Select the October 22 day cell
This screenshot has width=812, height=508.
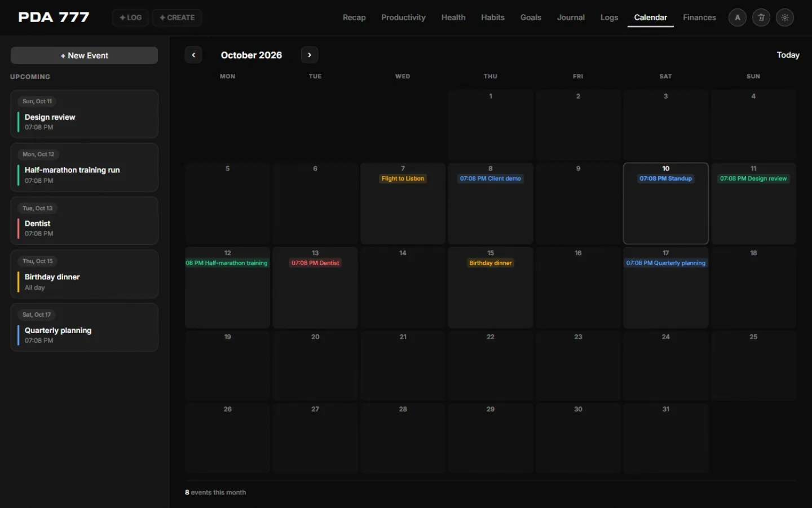[491, 366]
